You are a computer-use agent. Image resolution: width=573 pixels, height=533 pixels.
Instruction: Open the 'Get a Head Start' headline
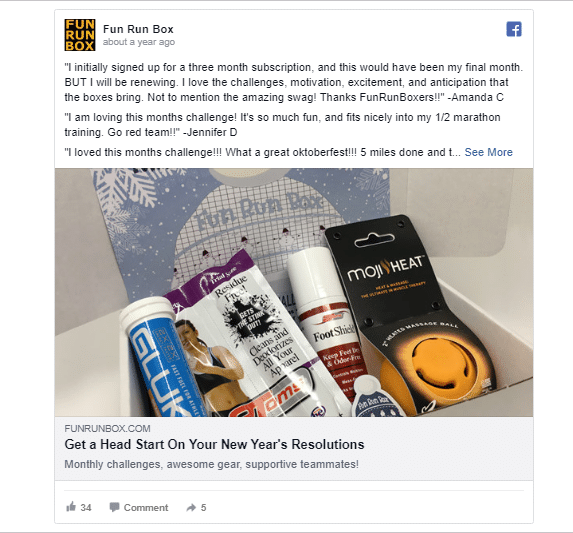point(215,444)
